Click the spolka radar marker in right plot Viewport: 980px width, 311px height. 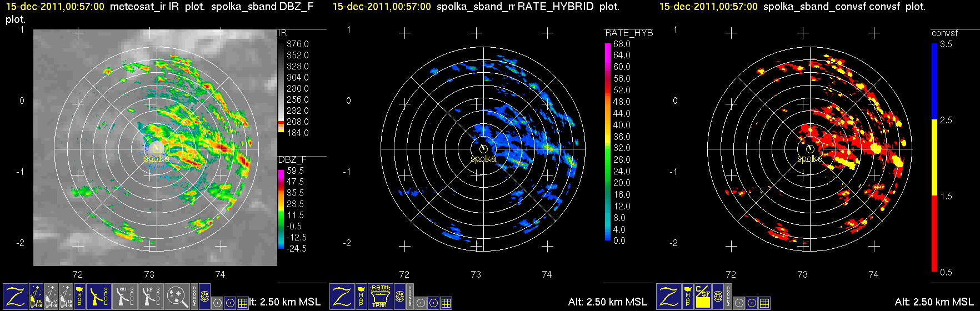click(810, 149)
